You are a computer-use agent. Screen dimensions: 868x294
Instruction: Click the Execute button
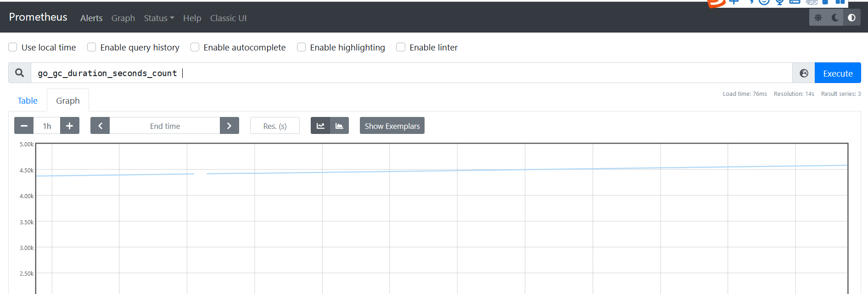pos(838,73)
